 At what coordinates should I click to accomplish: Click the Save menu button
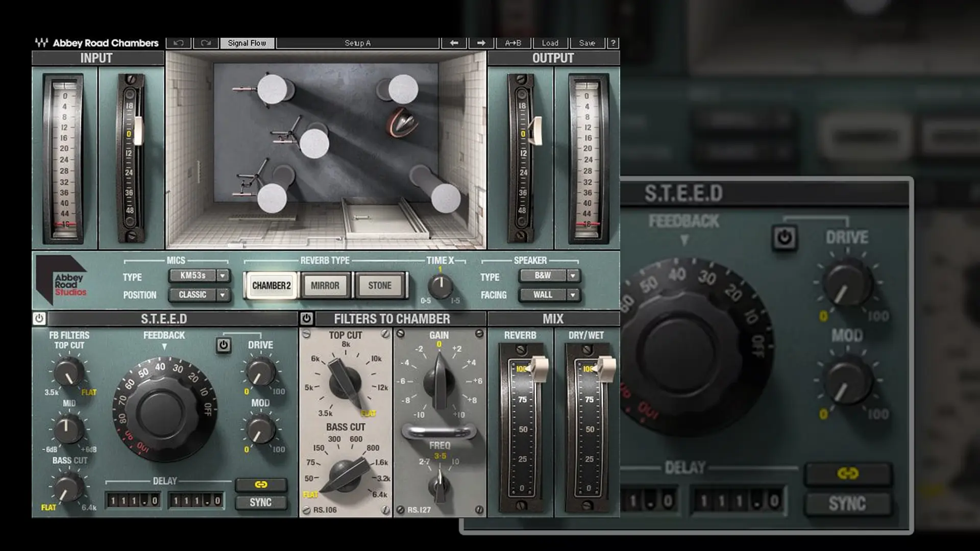coord(587,43)
